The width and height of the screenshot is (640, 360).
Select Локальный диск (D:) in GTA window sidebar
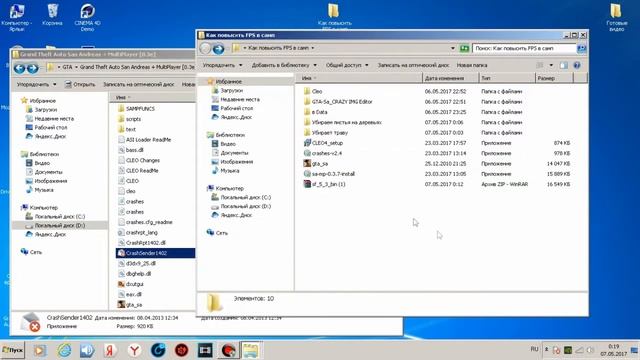[x=60, y=225]
